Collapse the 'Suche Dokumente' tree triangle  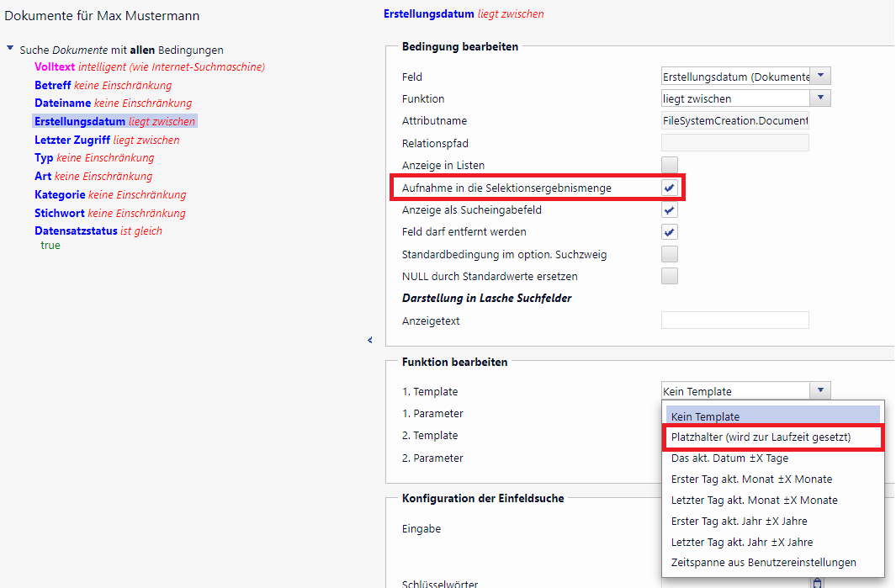tap(10, 49)
